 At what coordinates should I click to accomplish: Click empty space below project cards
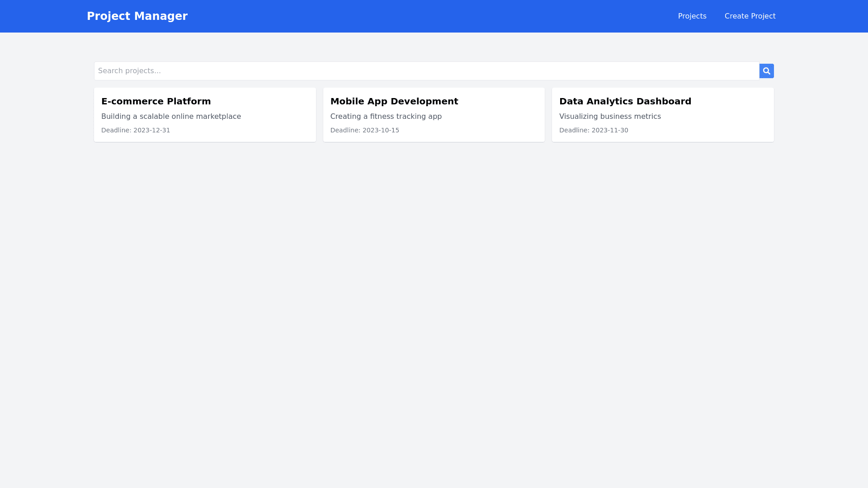[x=434, y=294]
